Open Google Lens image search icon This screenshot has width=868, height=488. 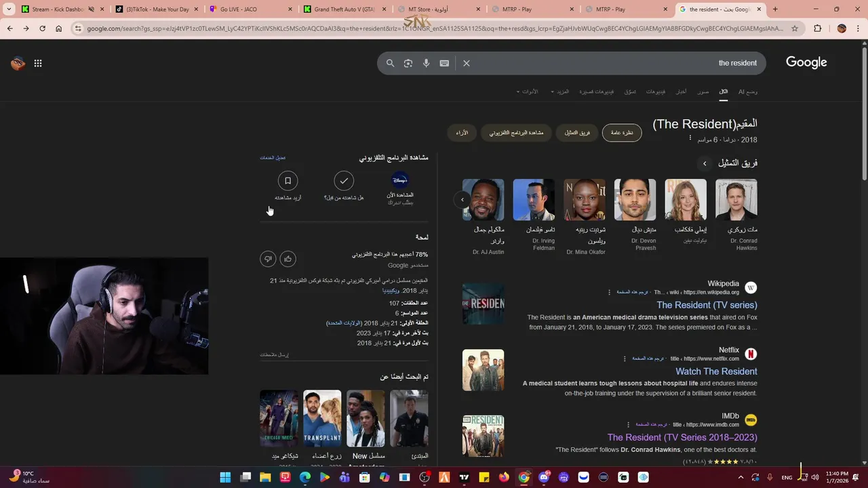point(408,63)
